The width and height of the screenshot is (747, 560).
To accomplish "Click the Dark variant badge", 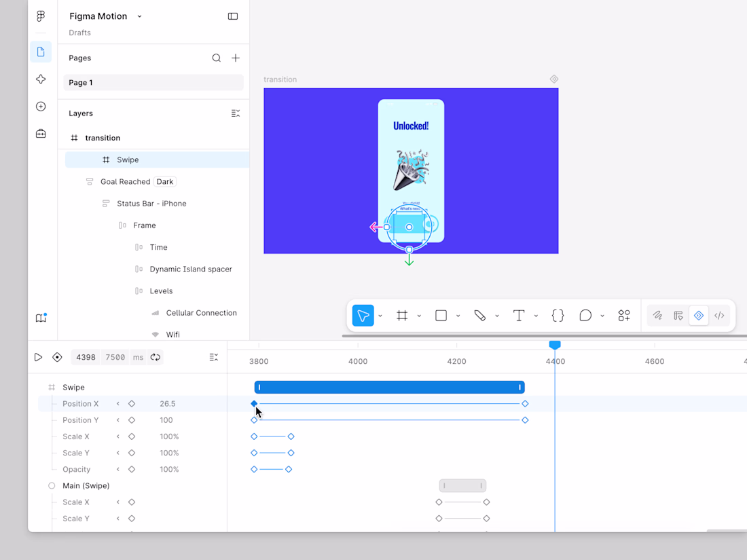I will [165, 182].
